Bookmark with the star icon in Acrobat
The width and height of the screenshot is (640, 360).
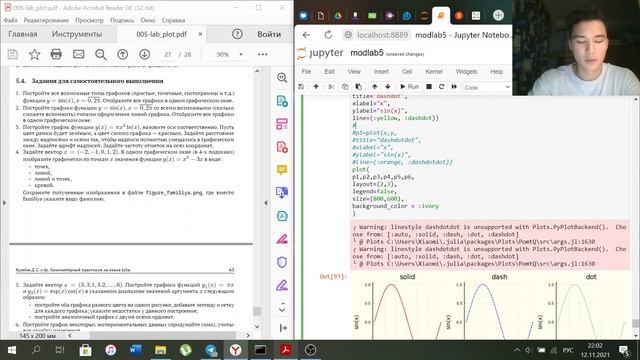click(x=35, y=54)
